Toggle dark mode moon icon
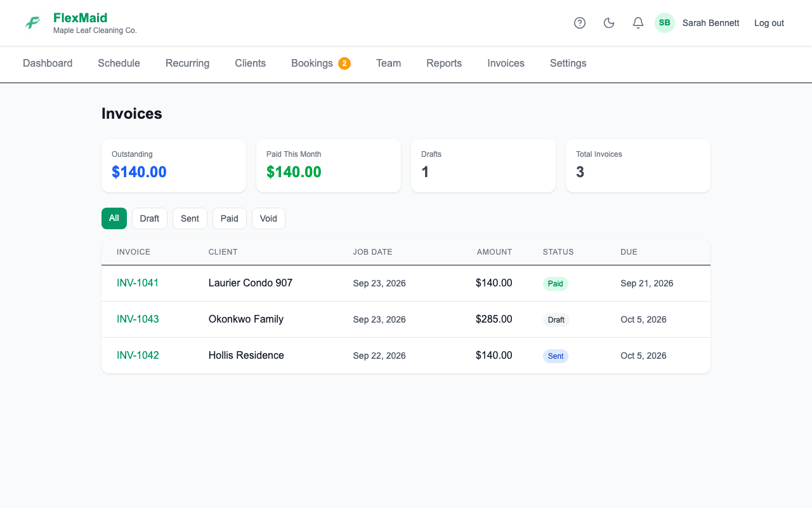The width and height of the screenshot is (812, 508). [x=609, y=23]
